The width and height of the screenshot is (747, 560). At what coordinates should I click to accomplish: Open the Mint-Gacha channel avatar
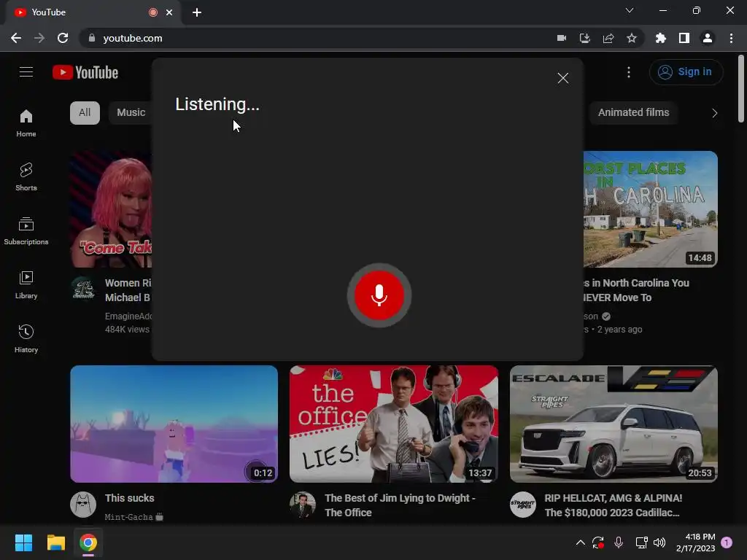(83, 505)
